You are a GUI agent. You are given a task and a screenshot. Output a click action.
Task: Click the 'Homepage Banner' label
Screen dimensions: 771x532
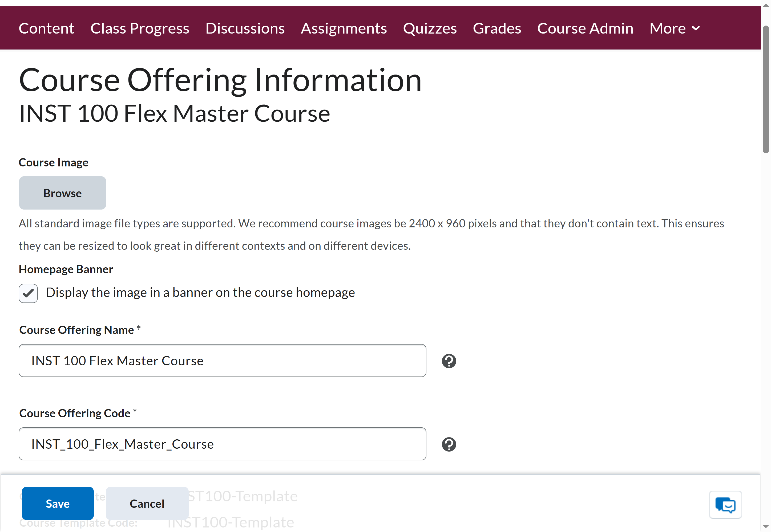coord(66,269)
